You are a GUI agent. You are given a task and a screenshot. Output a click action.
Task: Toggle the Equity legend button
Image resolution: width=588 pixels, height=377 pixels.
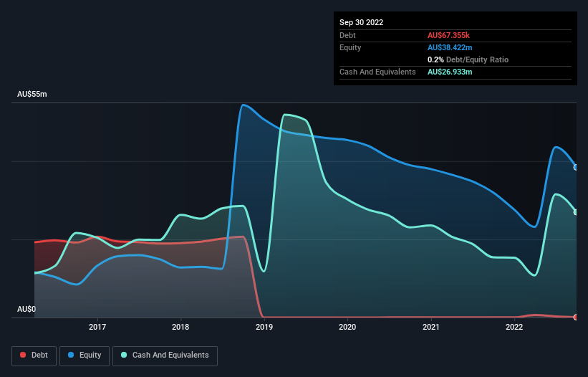[85, 355]
